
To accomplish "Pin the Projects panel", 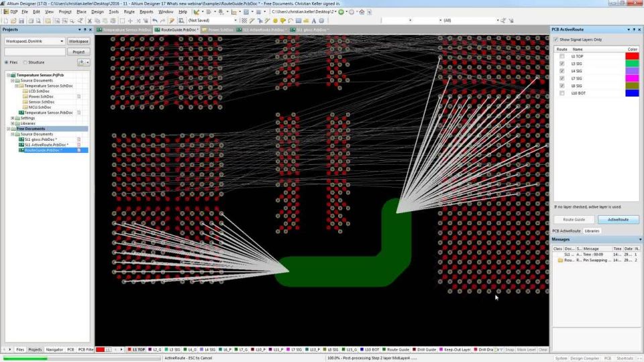I will (x=85, y=29).
